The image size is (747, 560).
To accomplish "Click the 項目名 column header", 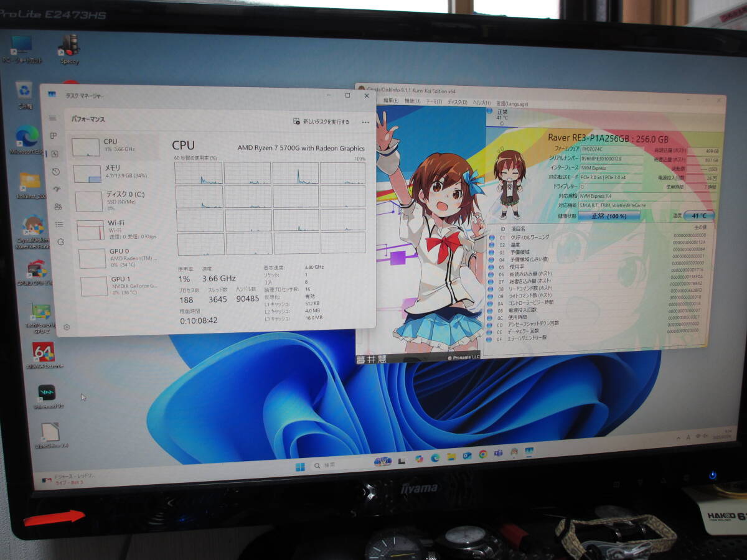I will (519, 230).
